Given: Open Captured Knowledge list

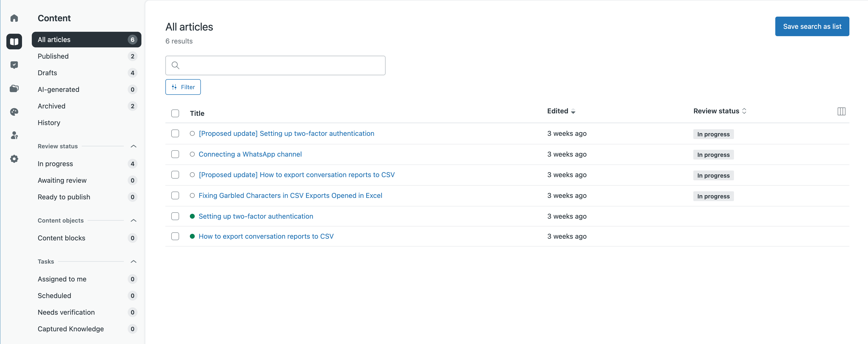Looking at the screenshot, I should [86, 329].
